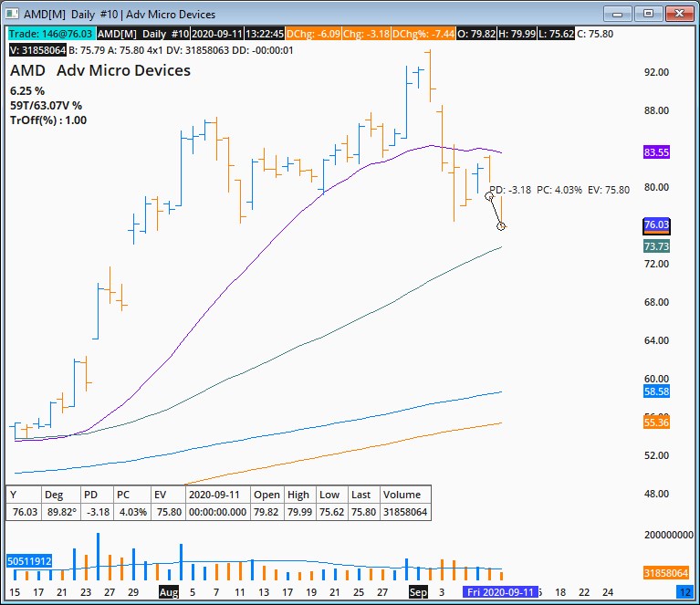Click the Low 75.62 table cell
The width and height of the screenshot is (700, 605).
point(331,512)
